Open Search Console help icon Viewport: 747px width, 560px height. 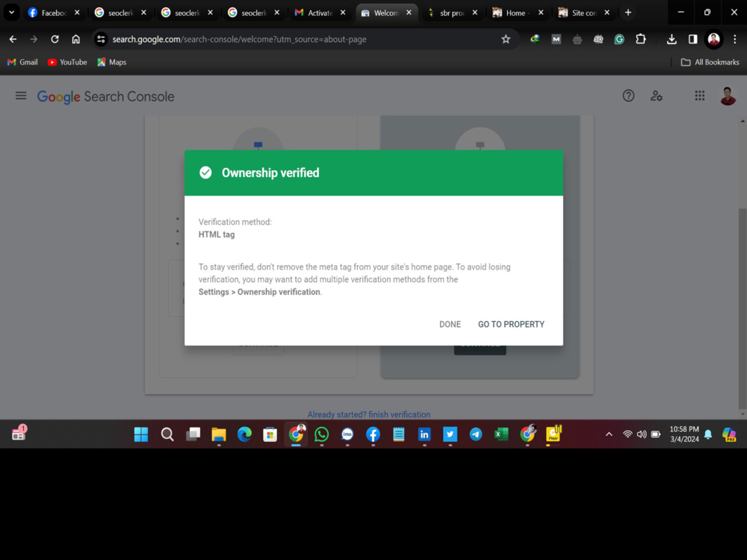pyautogui.click(x=628, y=96)
